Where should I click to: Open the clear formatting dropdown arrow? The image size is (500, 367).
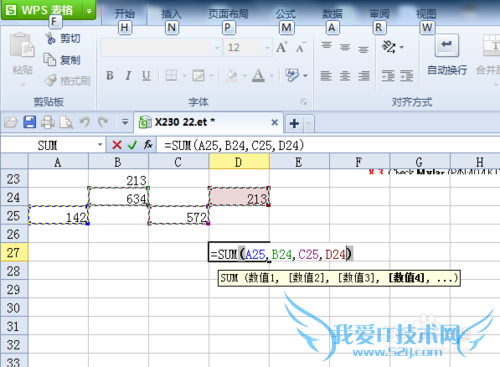click(x=305, y=76)
